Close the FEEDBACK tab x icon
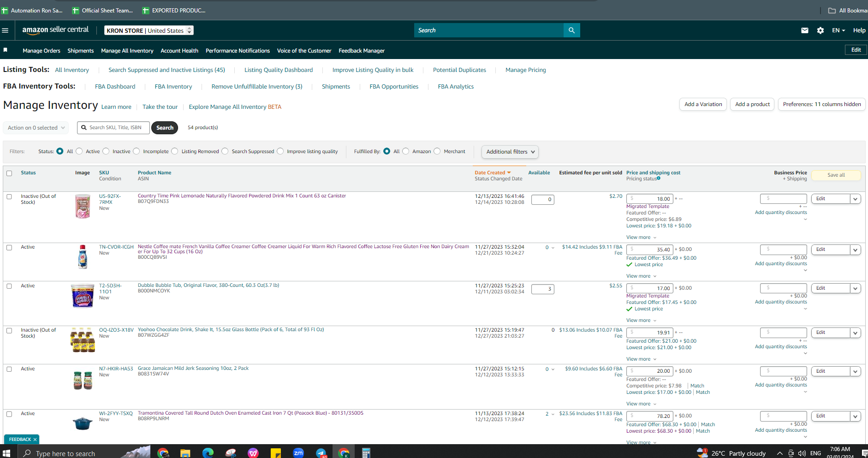This screenshot has height=458, width=868. pyautogui.click(x=35, y=440)
